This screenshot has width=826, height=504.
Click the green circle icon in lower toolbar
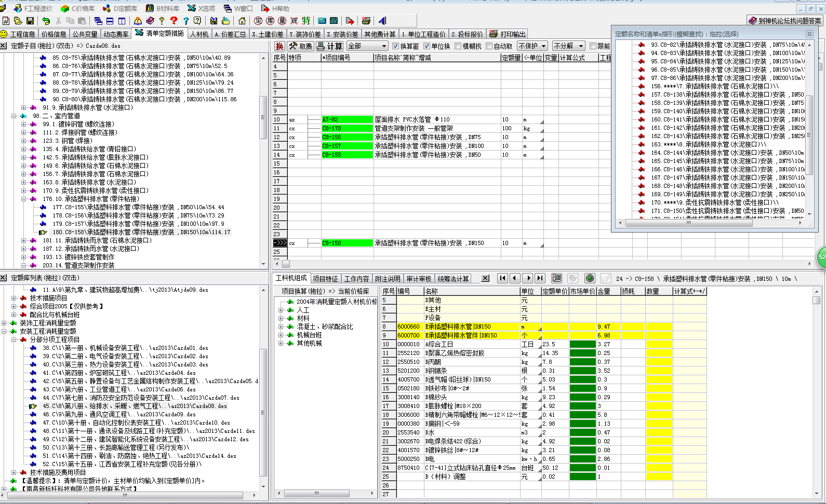(590, 278)
